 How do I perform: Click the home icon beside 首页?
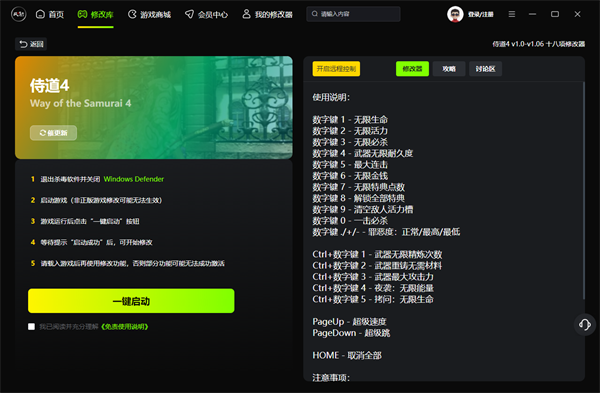(40, 15)
